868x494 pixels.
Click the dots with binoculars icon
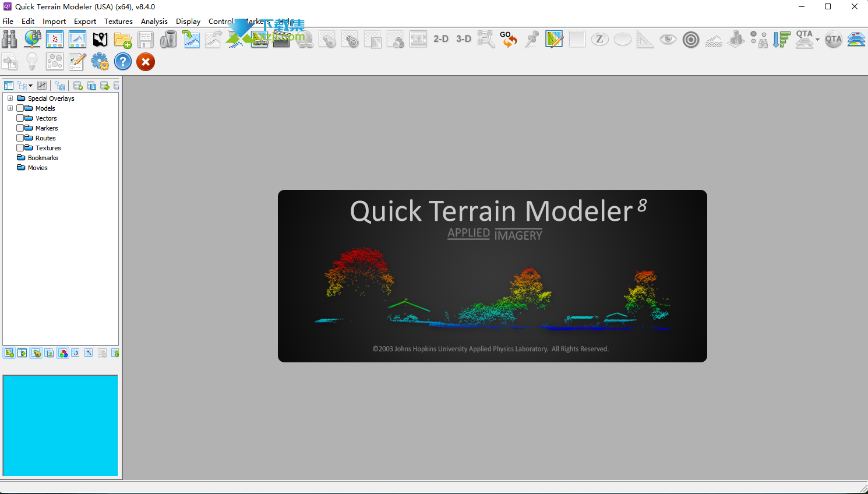click(x=759, y=39)
